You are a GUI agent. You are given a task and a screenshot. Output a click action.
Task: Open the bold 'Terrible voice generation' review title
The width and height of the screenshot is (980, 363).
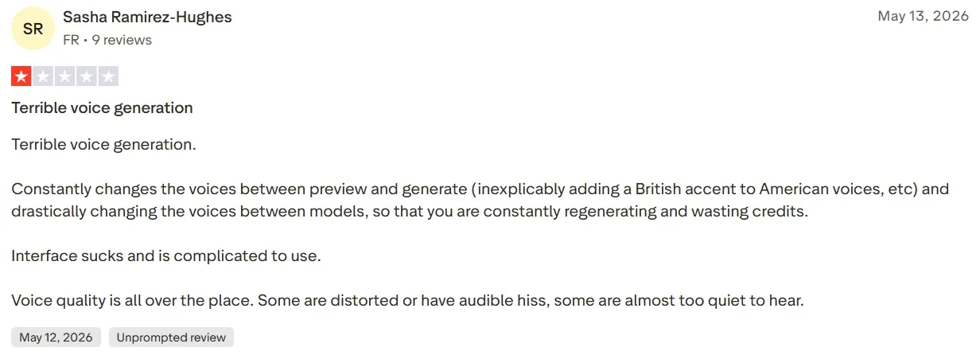(102, 107)
